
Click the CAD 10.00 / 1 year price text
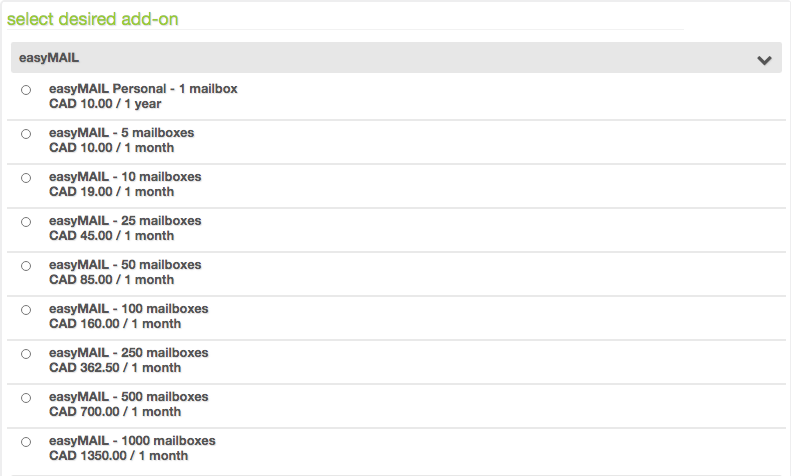tap(105, 104)
